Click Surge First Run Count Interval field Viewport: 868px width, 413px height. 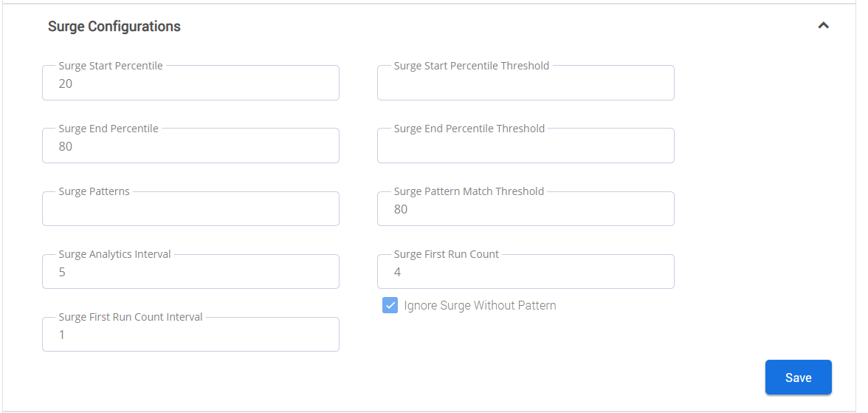(190, 334)
